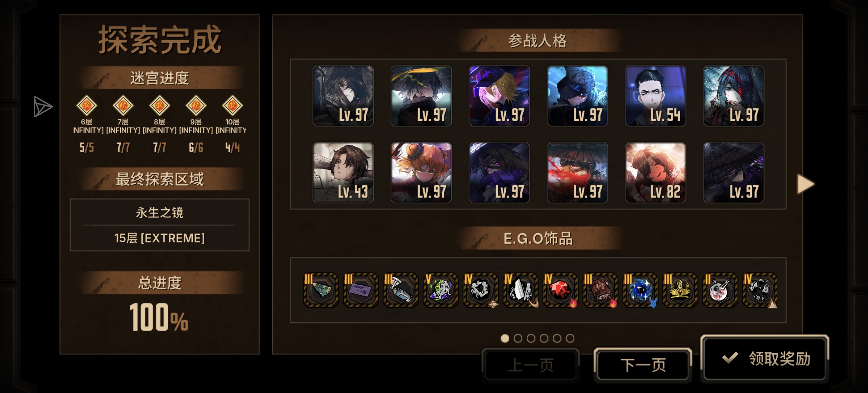This screenshot has width=868, height=393.
Task: Advance with the right arrow beside identities
Action: [x=806, y=184]
